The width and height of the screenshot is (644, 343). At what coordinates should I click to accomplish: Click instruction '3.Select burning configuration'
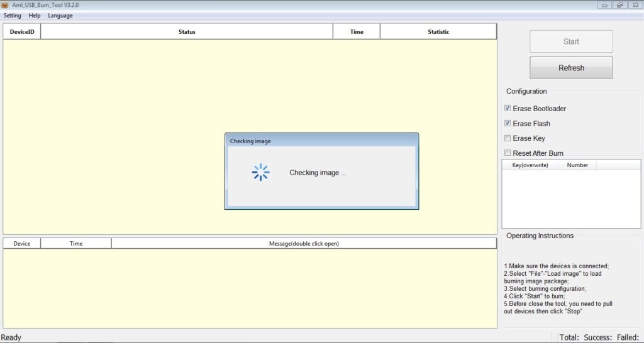(x=545, y=288)
